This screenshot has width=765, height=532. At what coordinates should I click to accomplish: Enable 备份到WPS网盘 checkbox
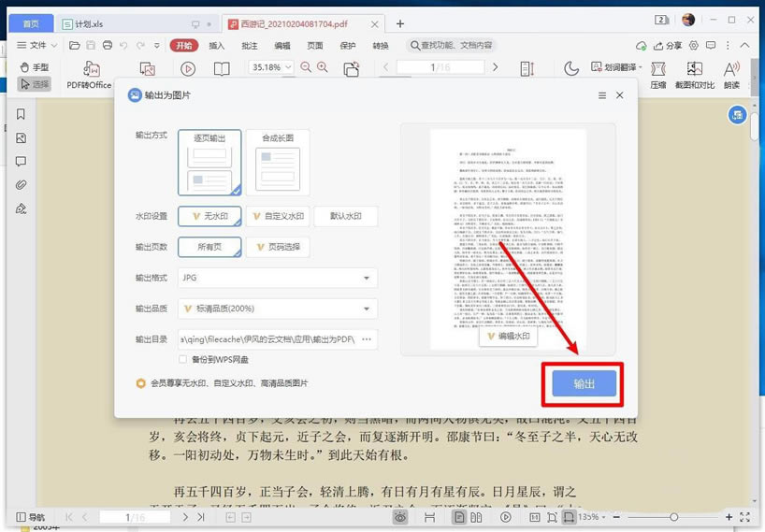(183, 359)
